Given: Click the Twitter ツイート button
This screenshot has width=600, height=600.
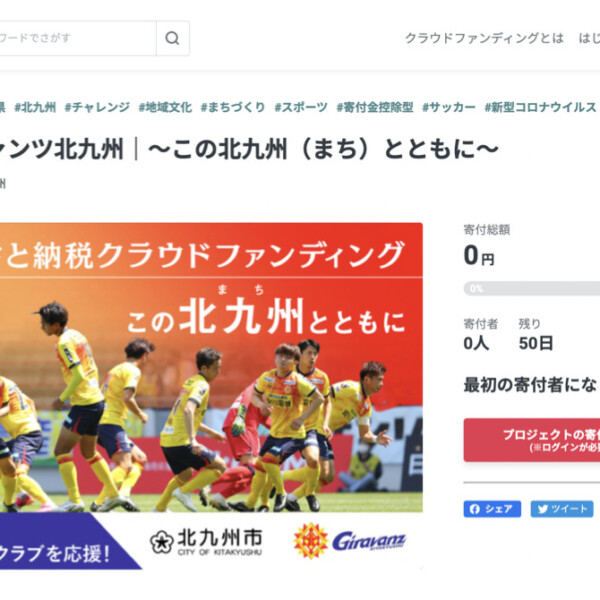Looking at the screenshot, I should pos(562,509).
